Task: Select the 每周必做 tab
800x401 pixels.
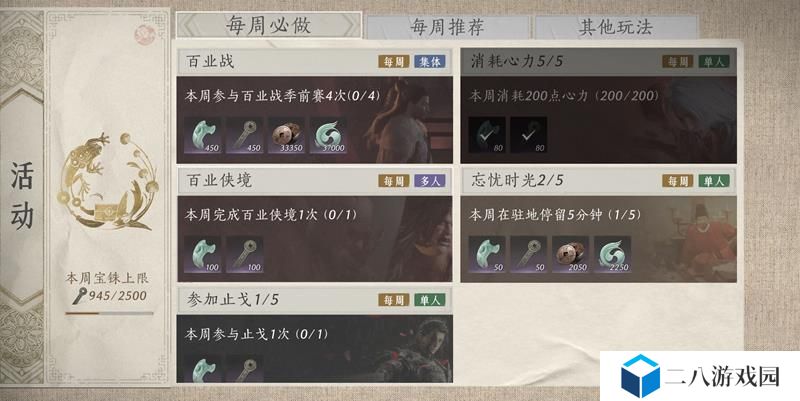Action: (269, 26)
